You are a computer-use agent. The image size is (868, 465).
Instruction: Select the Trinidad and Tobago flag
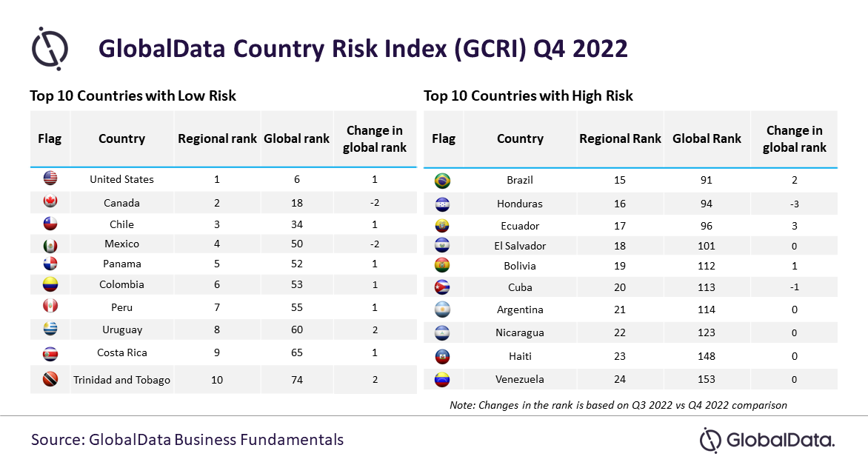(x=50, y=379)
